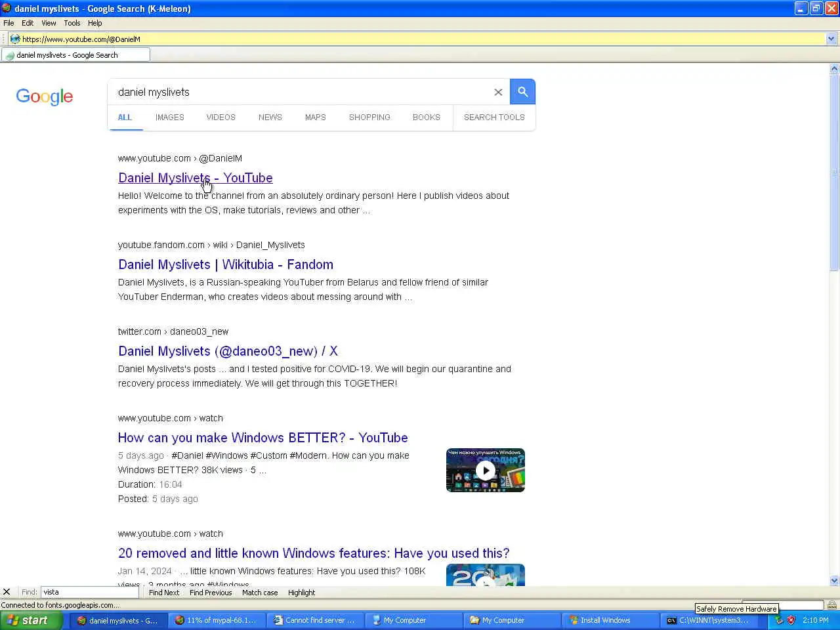
Task: Switch to the Books search tab
Action: click(426, 117)
